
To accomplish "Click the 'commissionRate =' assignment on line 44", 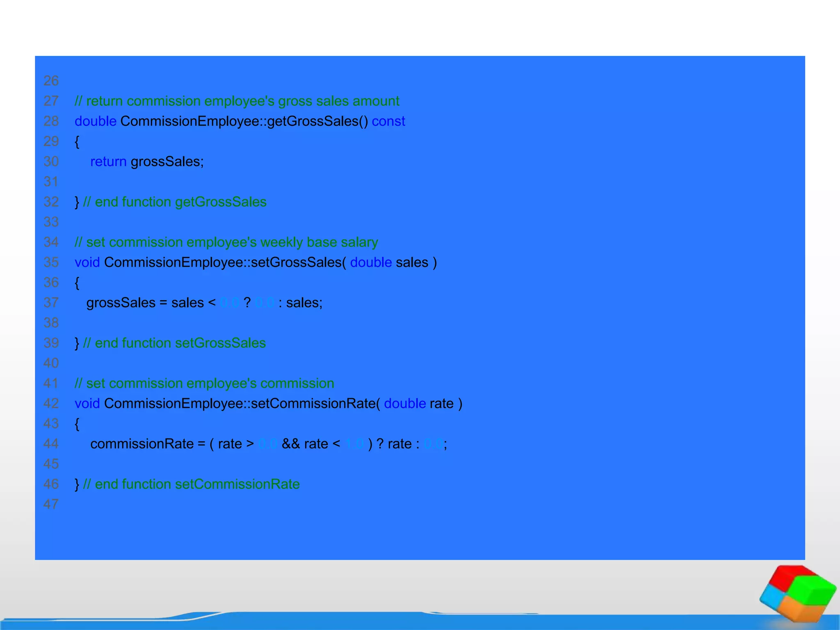I will (148, 444).
